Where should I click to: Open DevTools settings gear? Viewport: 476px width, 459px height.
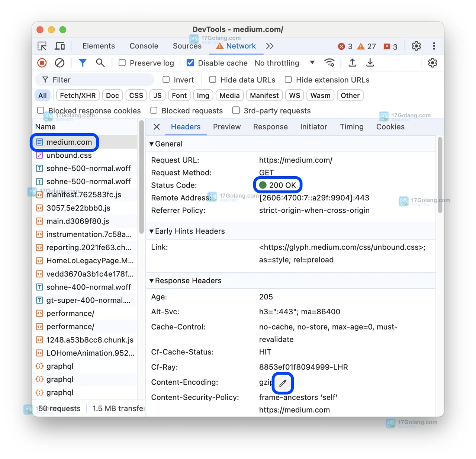pyautogui.click(x=416, y=46)
